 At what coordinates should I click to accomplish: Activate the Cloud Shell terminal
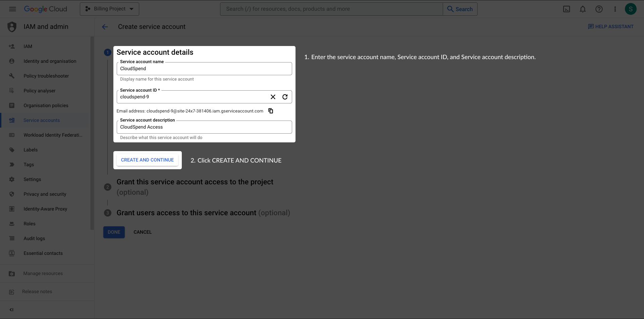pos(567,9)
